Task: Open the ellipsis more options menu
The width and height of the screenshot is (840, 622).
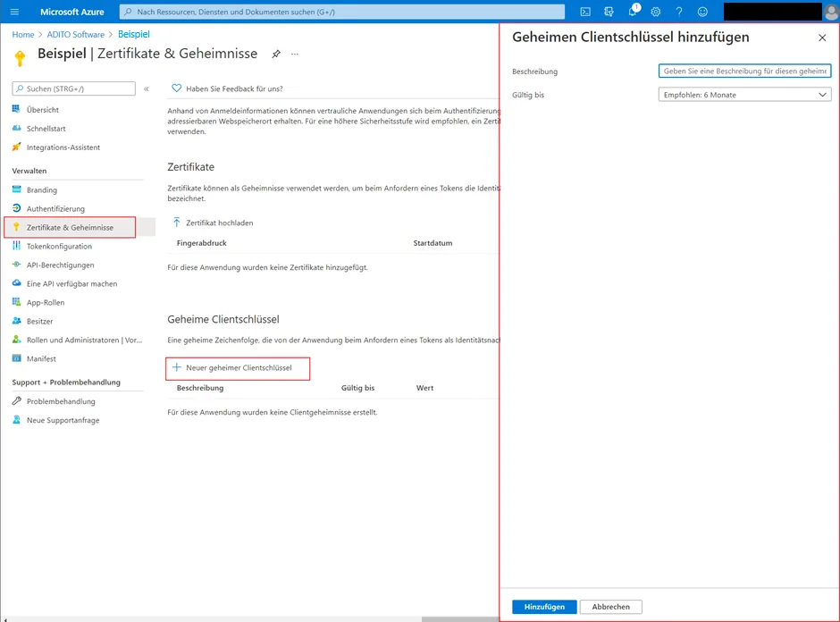Action: tap(295, 55)
